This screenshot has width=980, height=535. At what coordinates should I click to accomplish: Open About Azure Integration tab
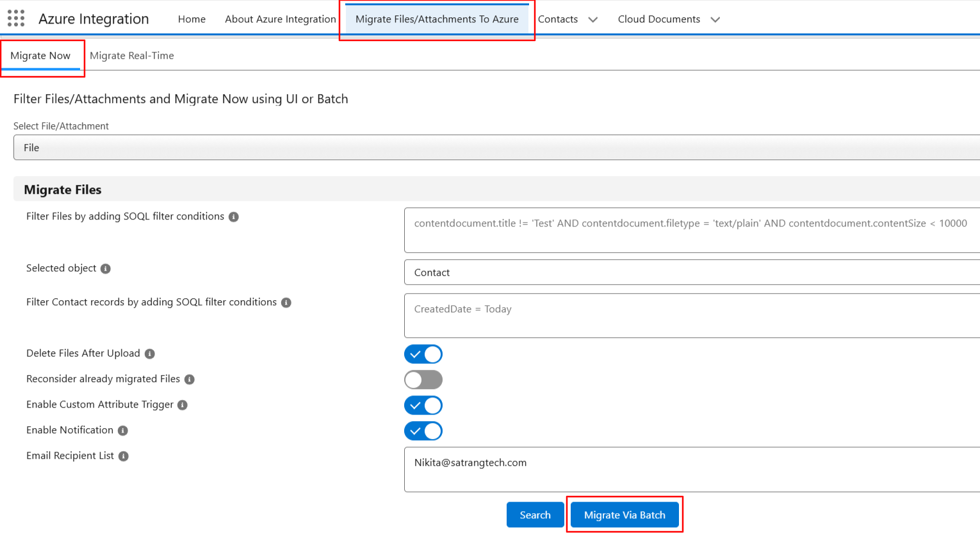(281, 19)
